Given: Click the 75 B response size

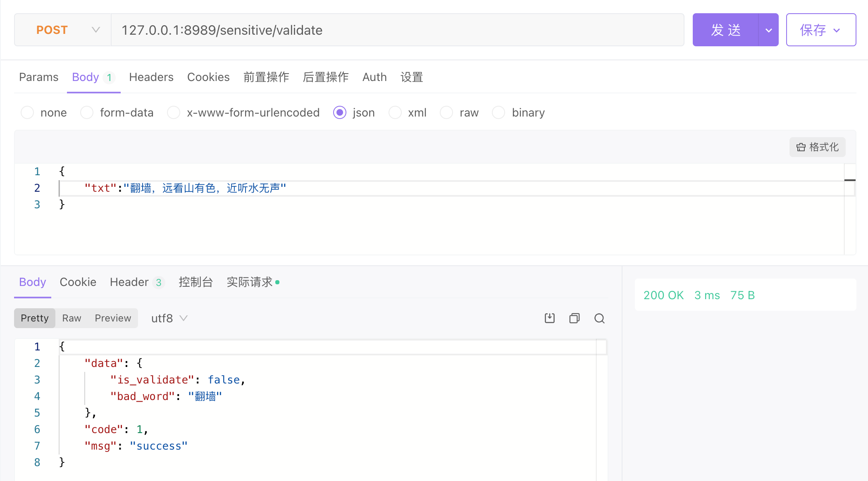Looking at the screenshot, I should tap(742, 295).
